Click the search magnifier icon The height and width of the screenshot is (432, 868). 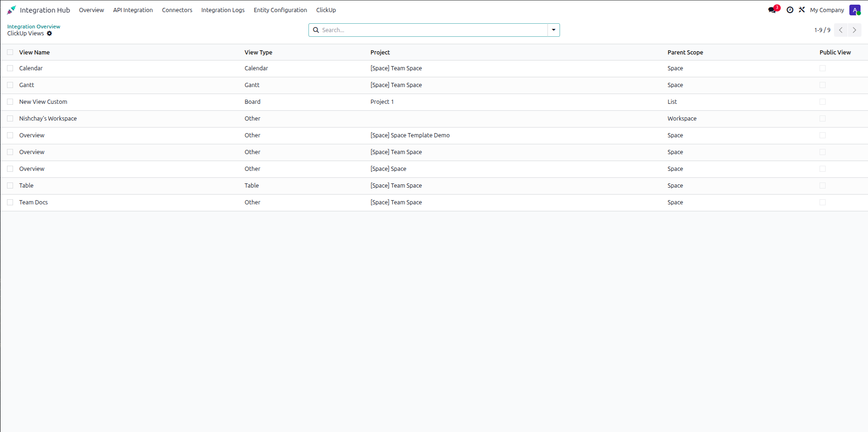tap(316, 30)
